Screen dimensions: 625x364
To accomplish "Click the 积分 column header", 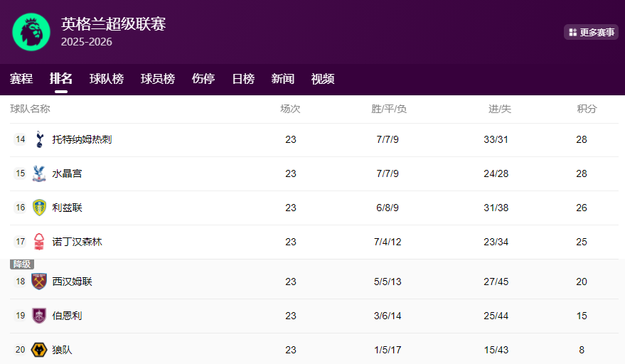I will click(587, 109).
